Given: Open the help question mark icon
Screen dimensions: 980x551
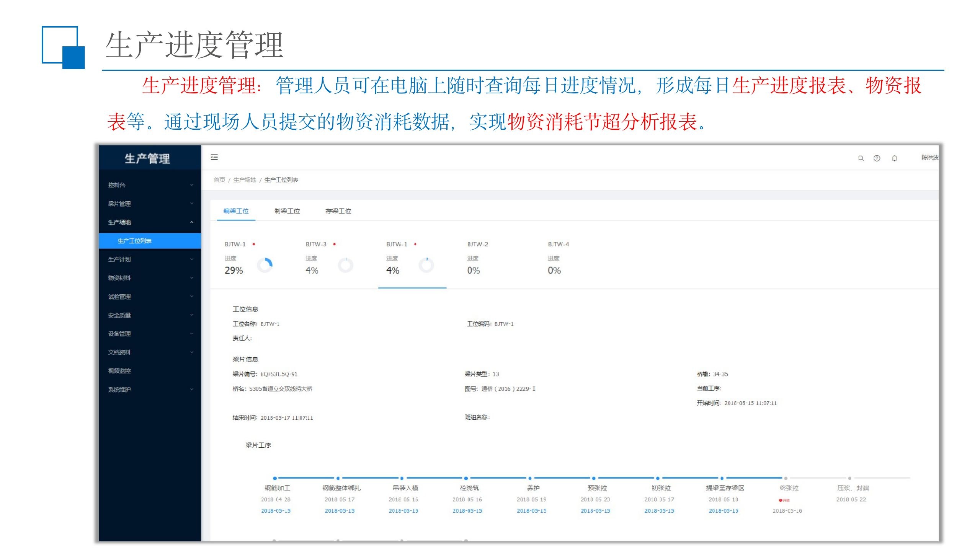Looking at the screenshot, I should coord(877,158).
